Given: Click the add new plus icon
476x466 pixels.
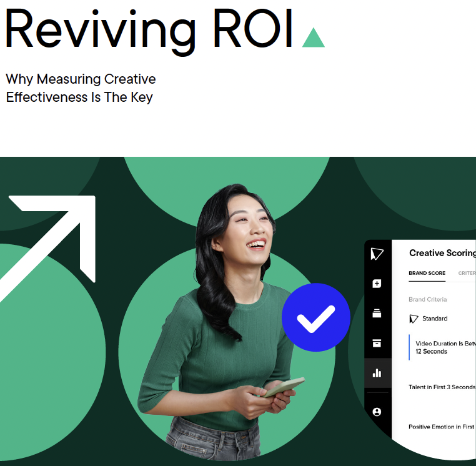Looking at the screenshot, I should tap(377, 284).
